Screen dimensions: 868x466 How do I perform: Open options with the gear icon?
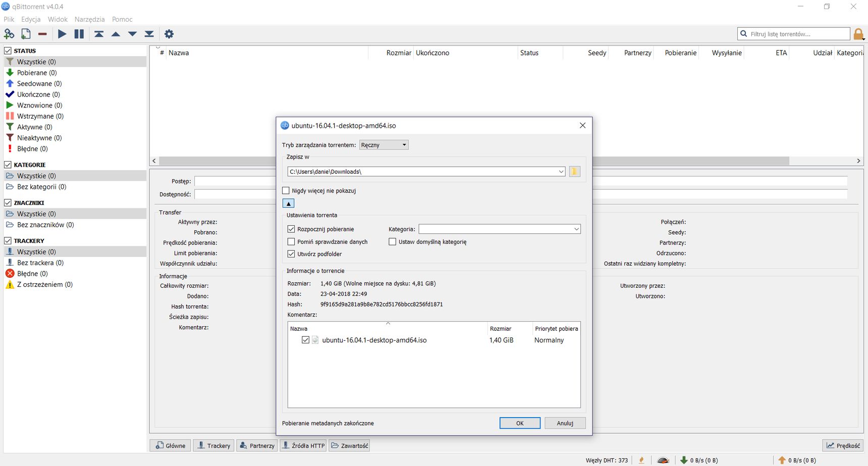point(169,34)
